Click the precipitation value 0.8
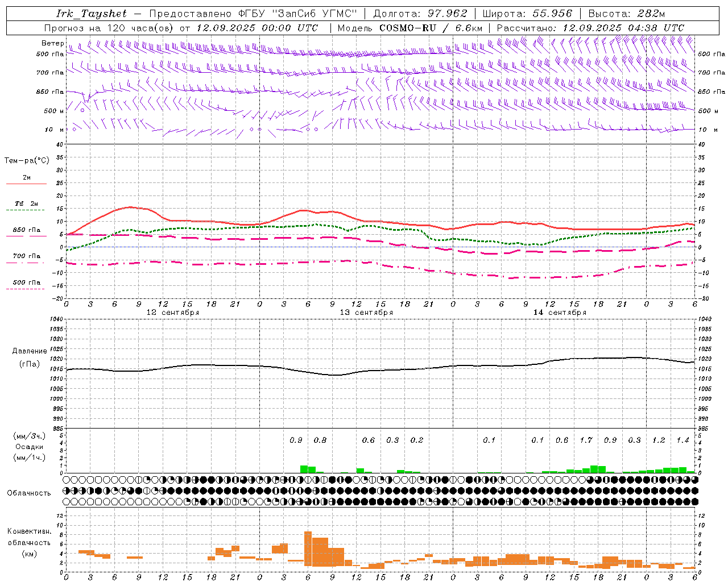 (x=320, y=440)
